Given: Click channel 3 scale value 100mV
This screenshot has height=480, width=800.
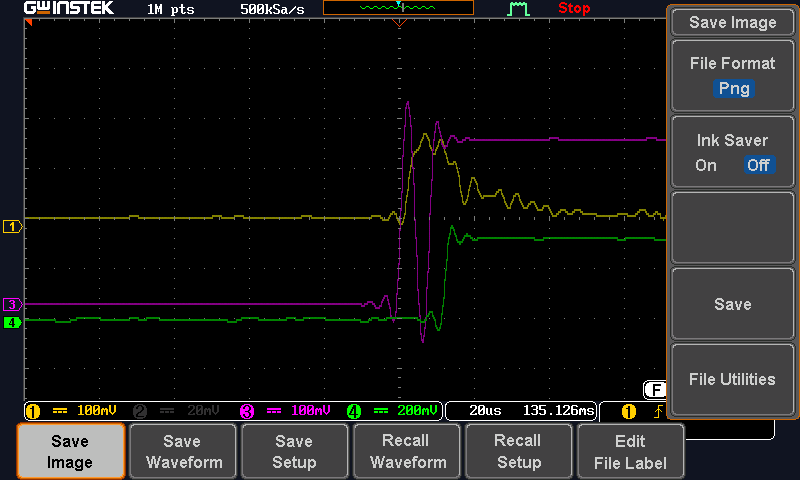Looking at the screenshot, I should (311, 411).
